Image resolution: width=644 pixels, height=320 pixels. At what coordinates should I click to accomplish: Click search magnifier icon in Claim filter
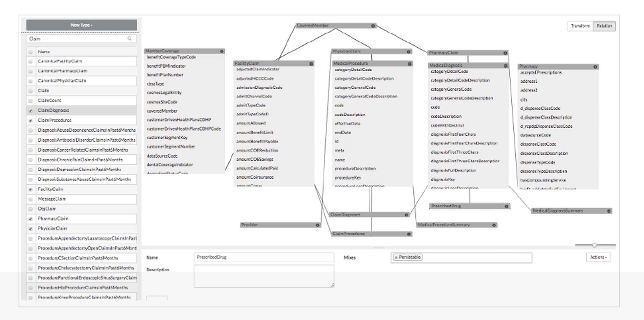129,39
